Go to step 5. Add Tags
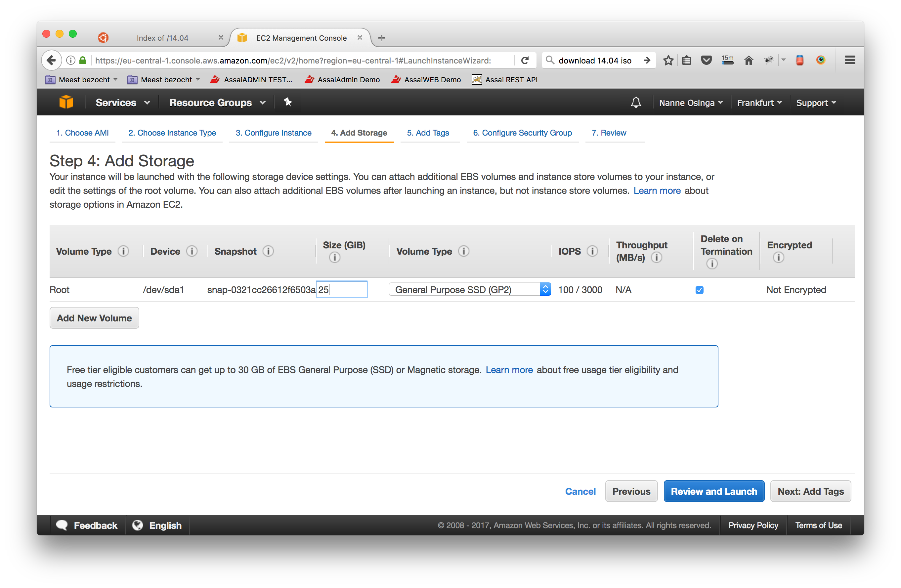The width and height of the screenshot is (901, 588). pos(428,133)
